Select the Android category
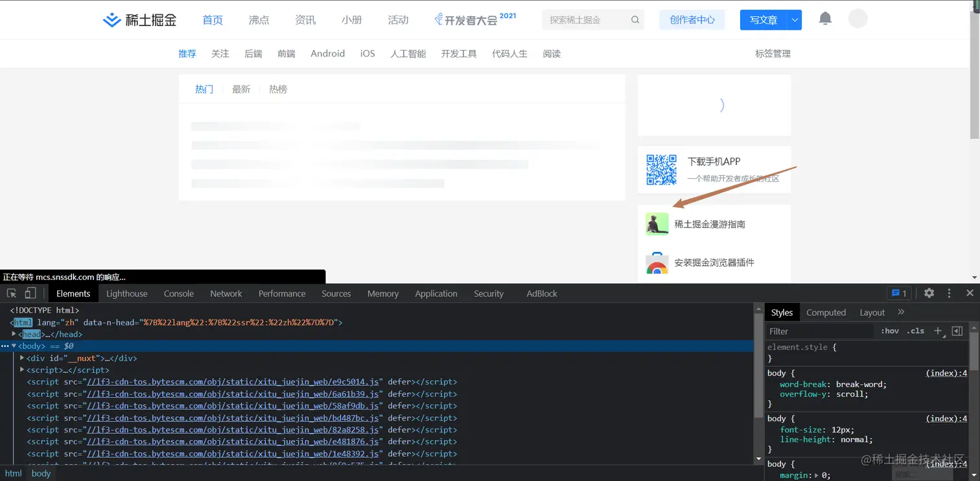Image resolution: width=980 pixels, height=481 pixels. coord(328,54)
